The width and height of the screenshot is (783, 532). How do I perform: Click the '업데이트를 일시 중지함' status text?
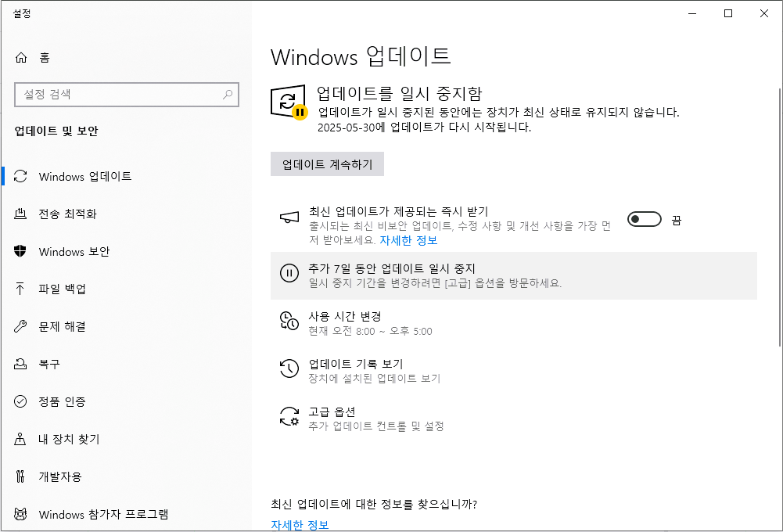pos(400,93)
